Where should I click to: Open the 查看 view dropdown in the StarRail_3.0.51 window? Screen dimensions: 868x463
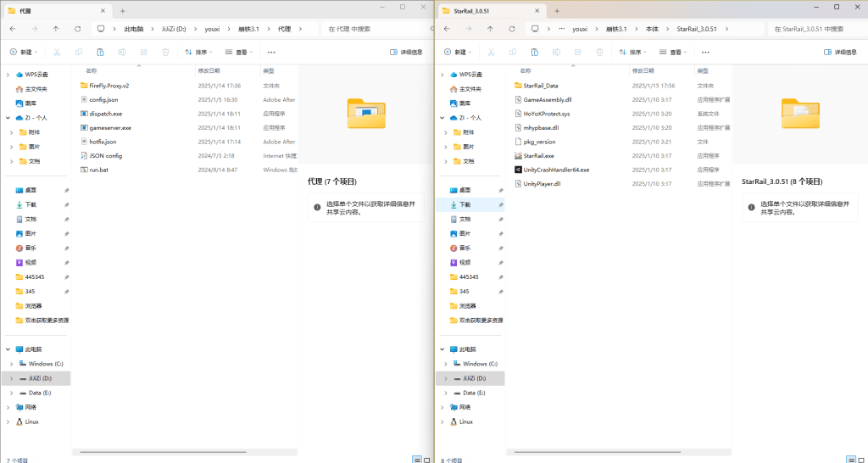[675, 52]
